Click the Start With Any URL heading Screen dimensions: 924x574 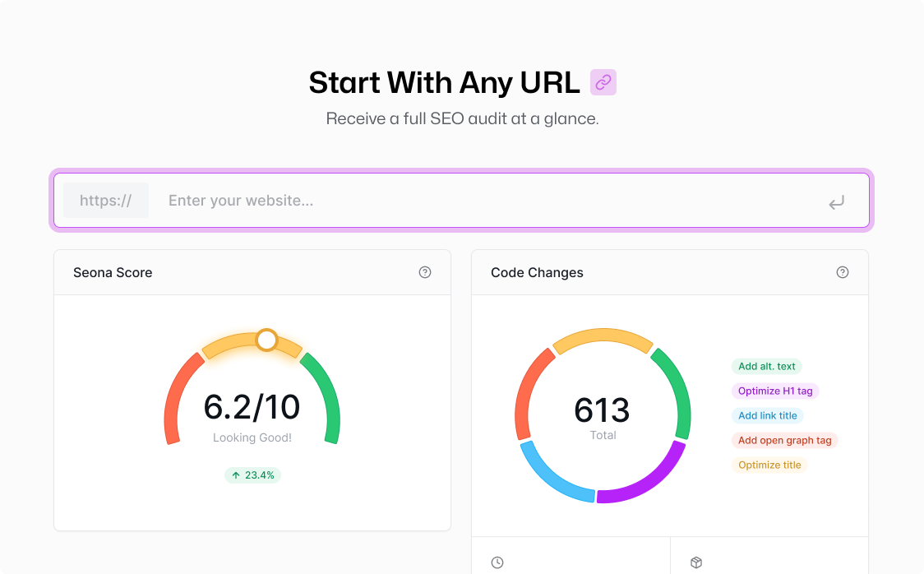(x=444, y=82)
